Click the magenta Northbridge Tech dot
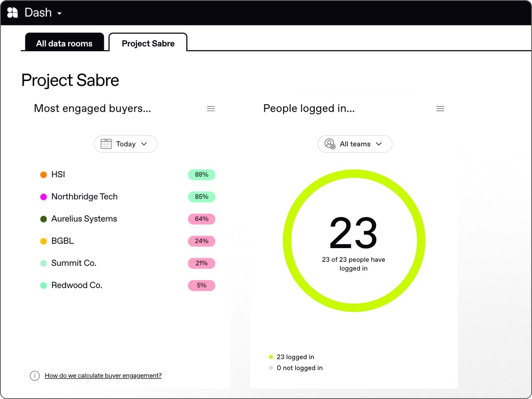Screen dimensions: 532x399 (x=43, y=197)
